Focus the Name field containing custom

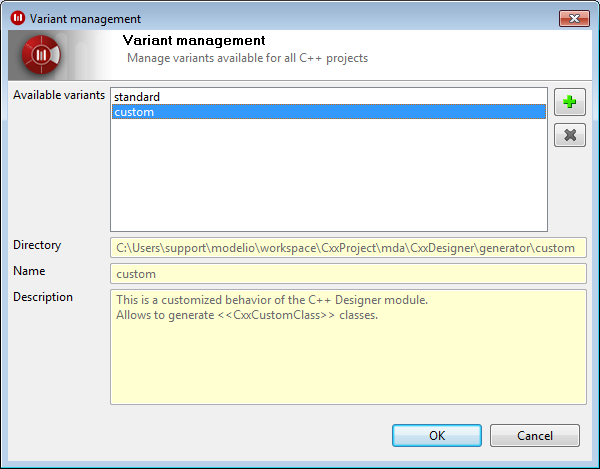click(348, 274)
